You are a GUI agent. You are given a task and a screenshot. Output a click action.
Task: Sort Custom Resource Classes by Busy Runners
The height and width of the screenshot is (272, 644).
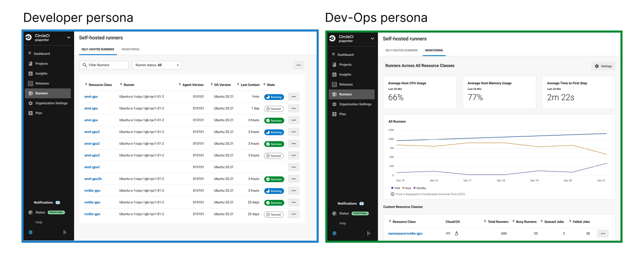click(525, 222)
